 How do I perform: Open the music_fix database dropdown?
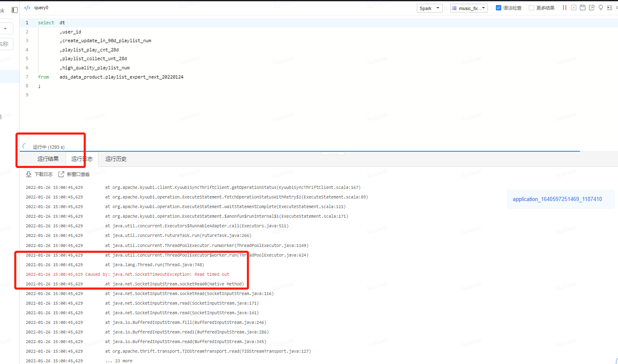[468, 8]
